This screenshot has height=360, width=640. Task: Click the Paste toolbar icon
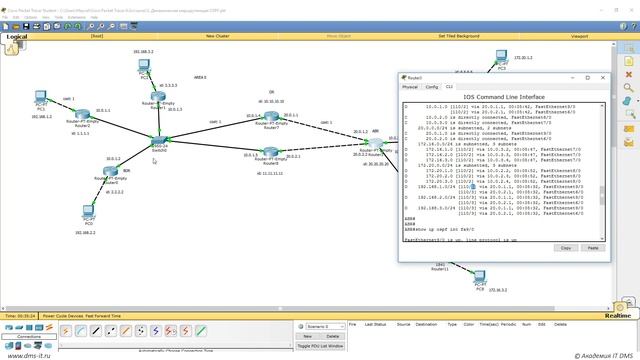[57, 27]
